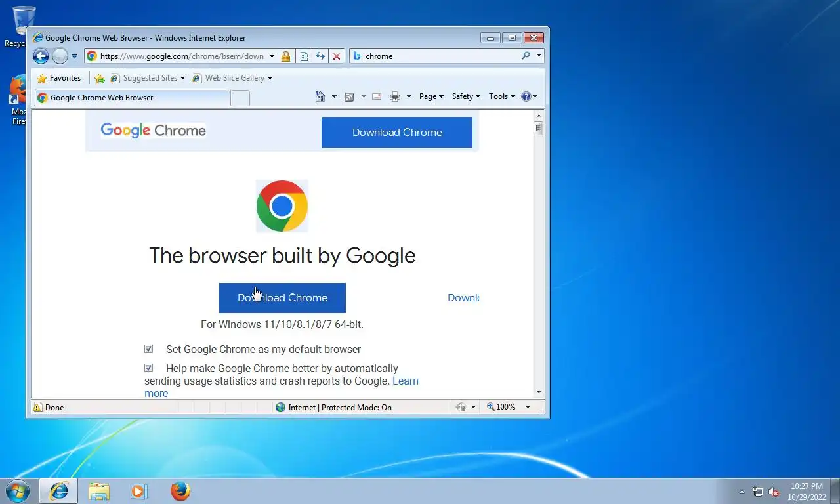
Task: Click the address bar URL field
Action: [x=182, y=56]
